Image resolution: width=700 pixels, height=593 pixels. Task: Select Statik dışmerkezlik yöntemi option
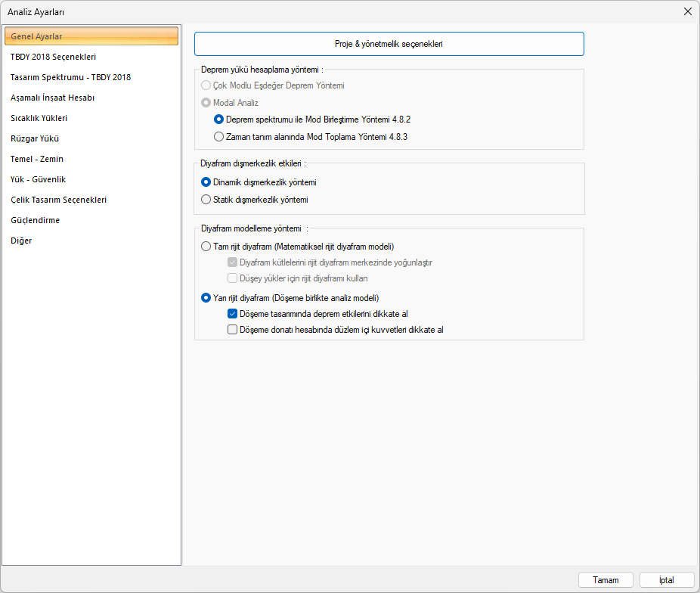[206, 200]
